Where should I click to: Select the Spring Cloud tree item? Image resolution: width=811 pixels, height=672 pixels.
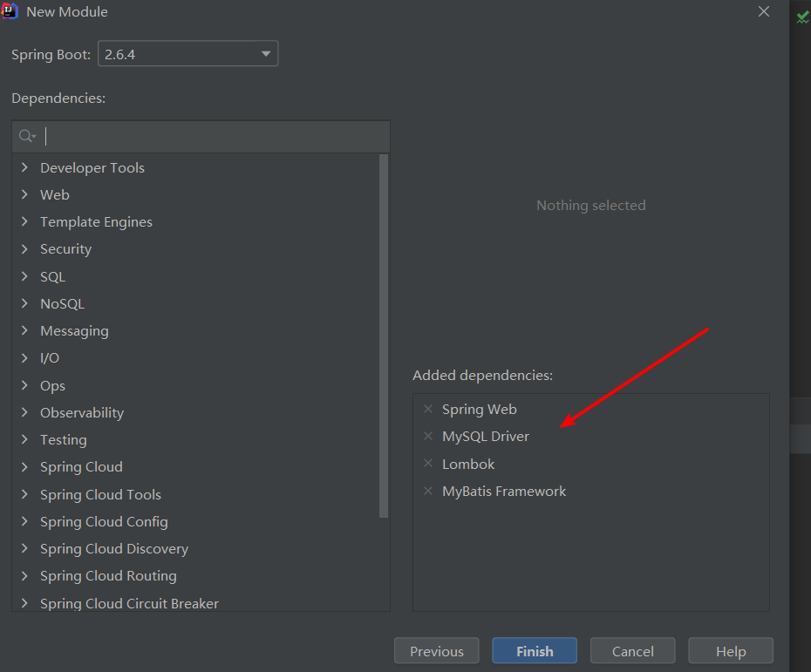coord(82,467)
